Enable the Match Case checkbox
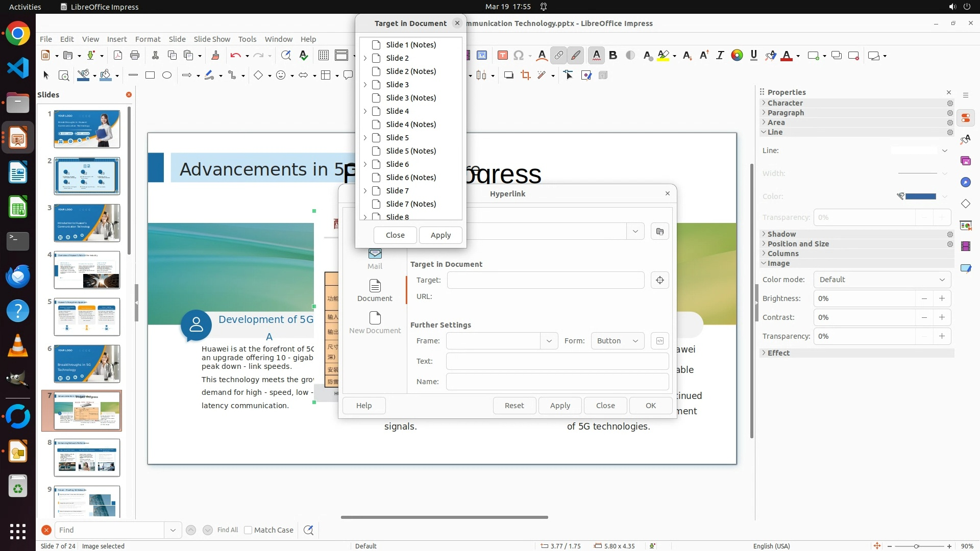980x551 pixels. [248, 530]
